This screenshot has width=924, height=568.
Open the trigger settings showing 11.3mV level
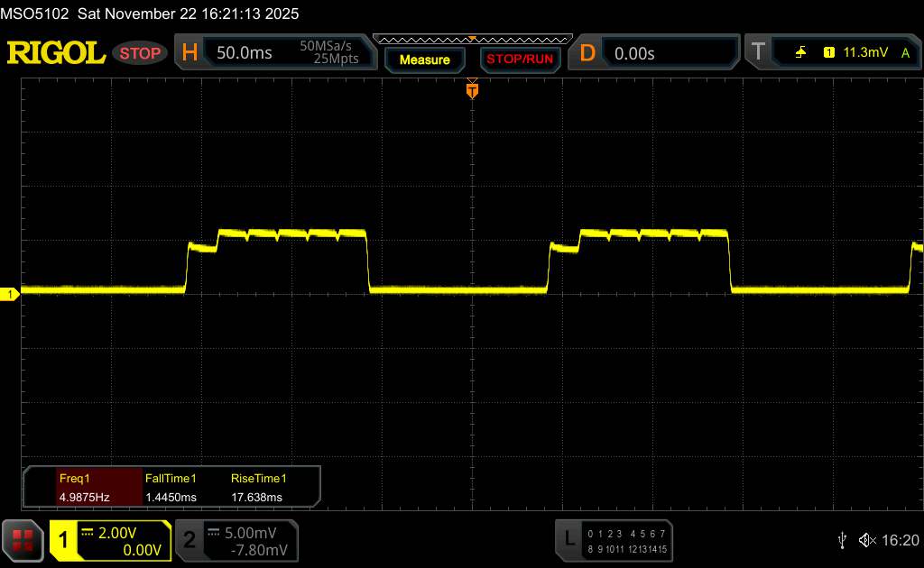[x=853, y=53]
